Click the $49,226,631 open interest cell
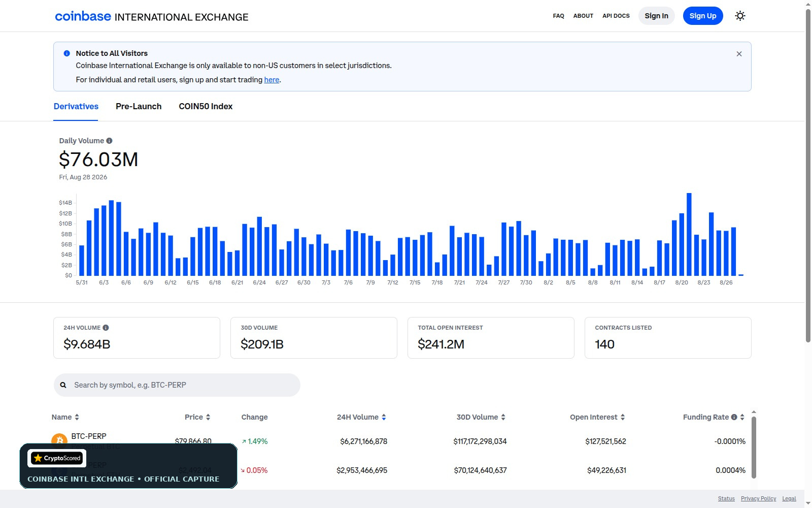This screenshot has height=508, width=812. click(x=606, y=470)
